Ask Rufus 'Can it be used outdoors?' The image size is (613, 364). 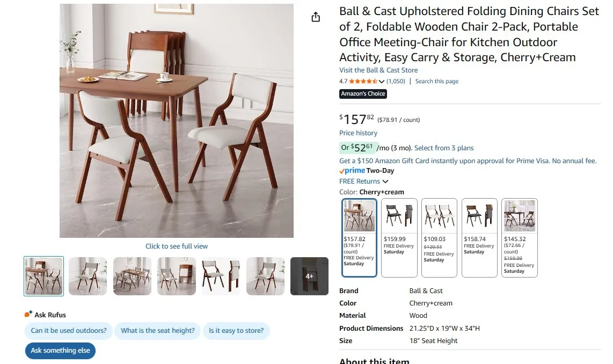click(x=69, y=331)
